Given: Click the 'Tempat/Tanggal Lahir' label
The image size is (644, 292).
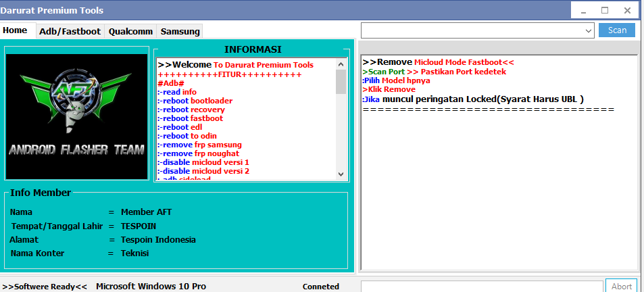Looking at the screenshot, I should (57, 226).
